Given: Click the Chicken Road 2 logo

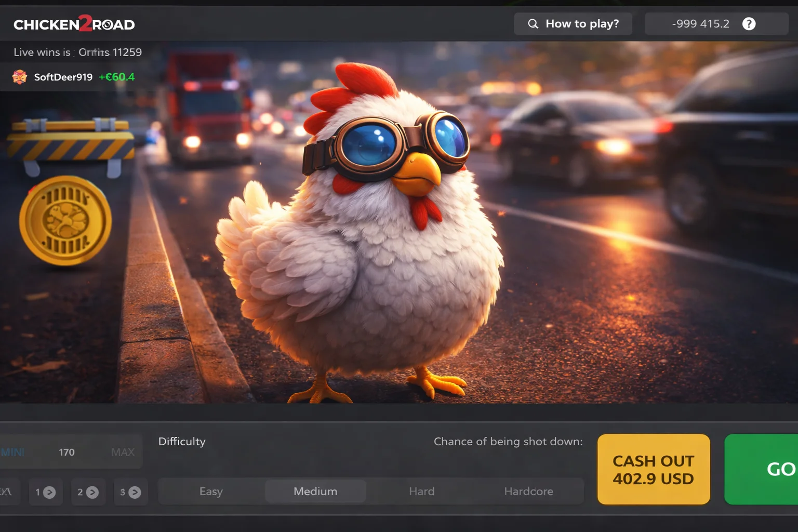Looking at the screenshot, I should (x=74, y=23).
